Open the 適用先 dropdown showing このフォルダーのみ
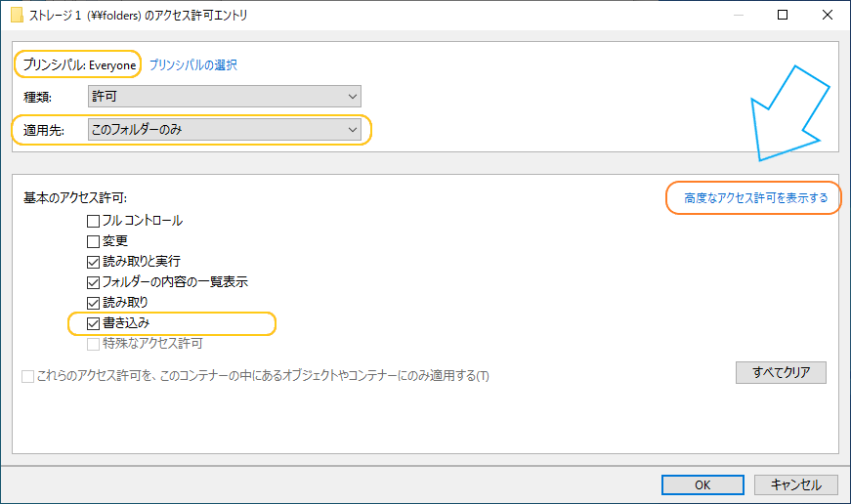The image size is (851, 504). click(x=225, y=130)
